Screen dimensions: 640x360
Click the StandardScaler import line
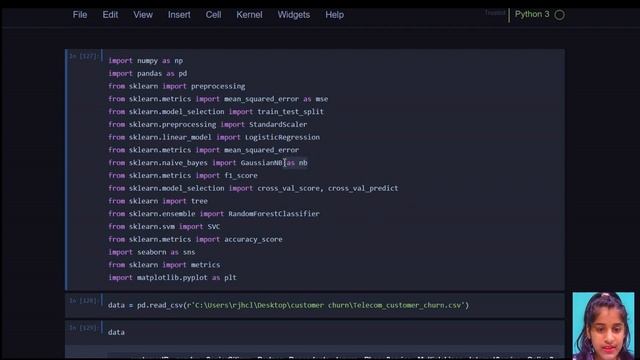(x=208, y=124)
